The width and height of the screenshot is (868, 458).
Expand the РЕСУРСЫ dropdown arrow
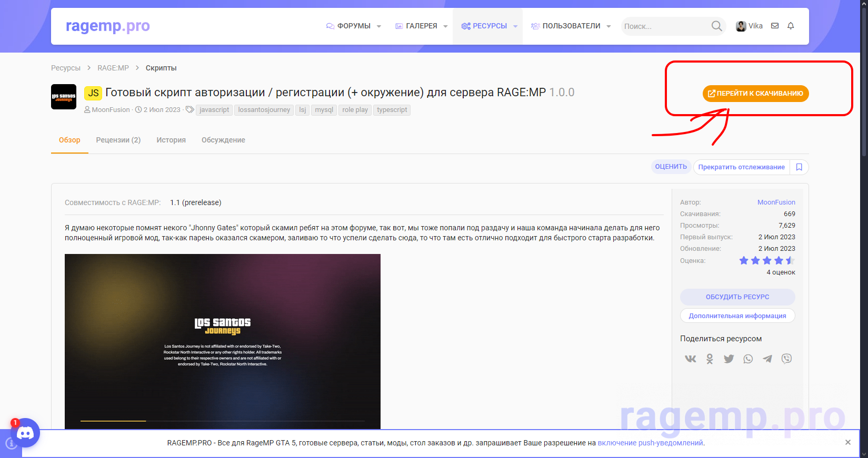pos(515,26)
